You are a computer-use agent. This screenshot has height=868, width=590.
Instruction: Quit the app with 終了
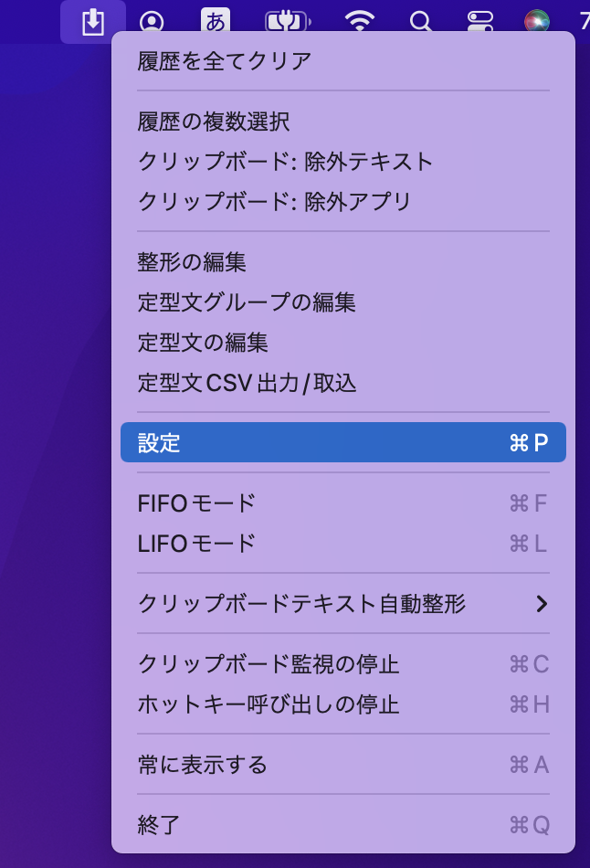click(343, 825)
